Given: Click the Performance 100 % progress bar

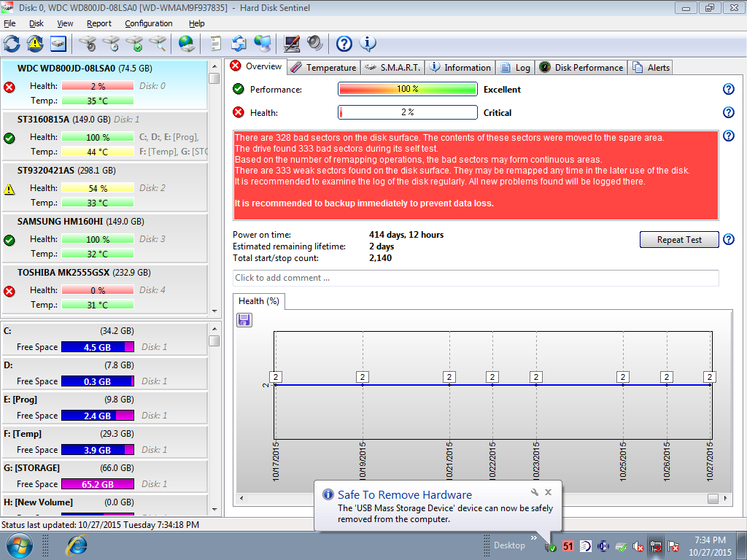Looking at the screenshot, I should [407, 89].
